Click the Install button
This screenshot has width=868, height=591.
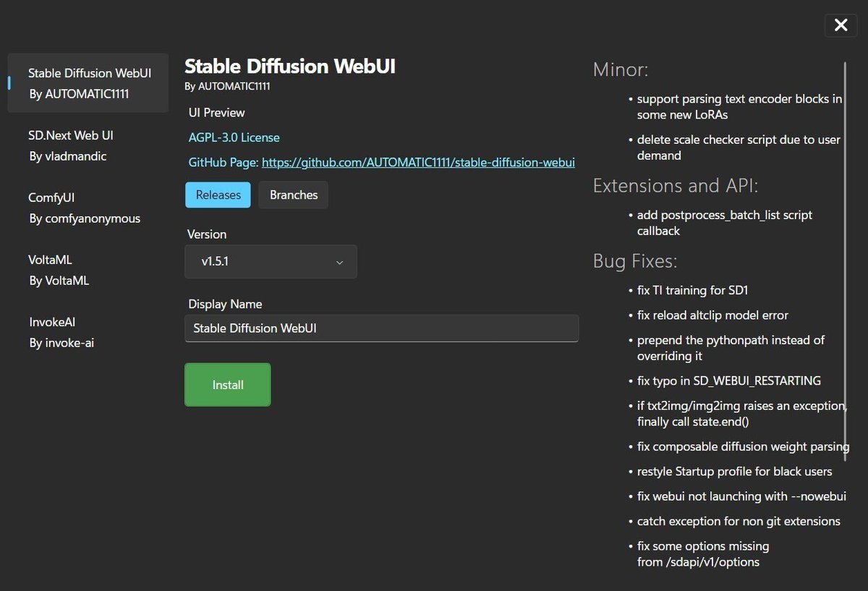[x=227, y=384]
